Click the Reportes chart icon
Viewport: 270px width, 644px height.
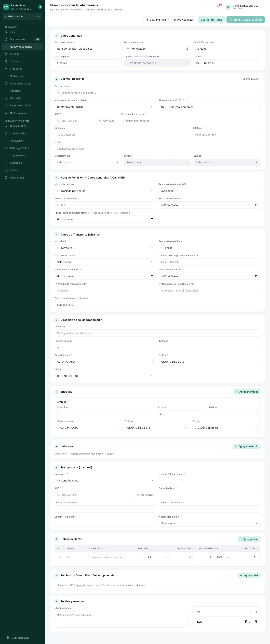pos(6,91)
